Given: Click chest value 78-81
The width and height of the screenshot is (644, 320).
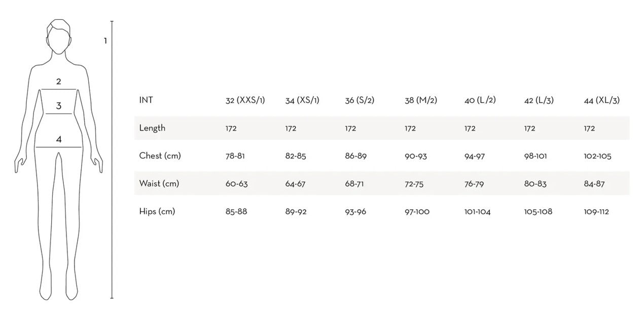Looking at the screenshot, I should [x=235, y=156].
